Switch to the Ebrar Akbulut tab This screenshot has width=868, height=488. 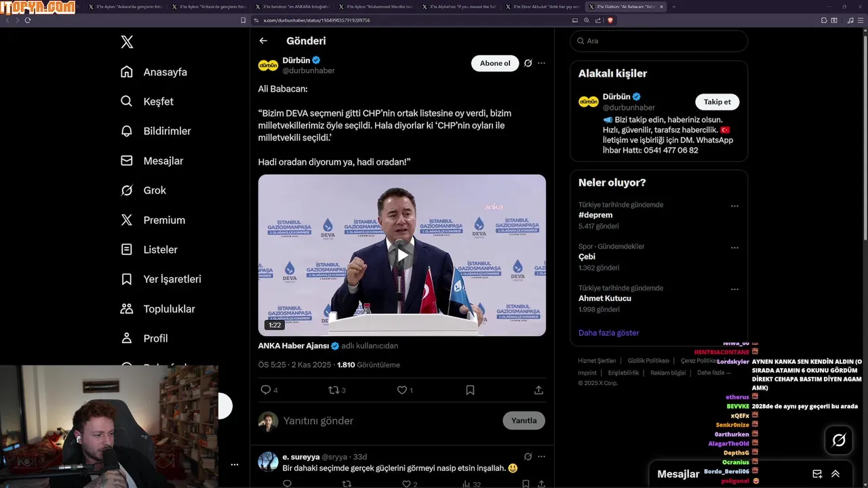pos(542,7)
